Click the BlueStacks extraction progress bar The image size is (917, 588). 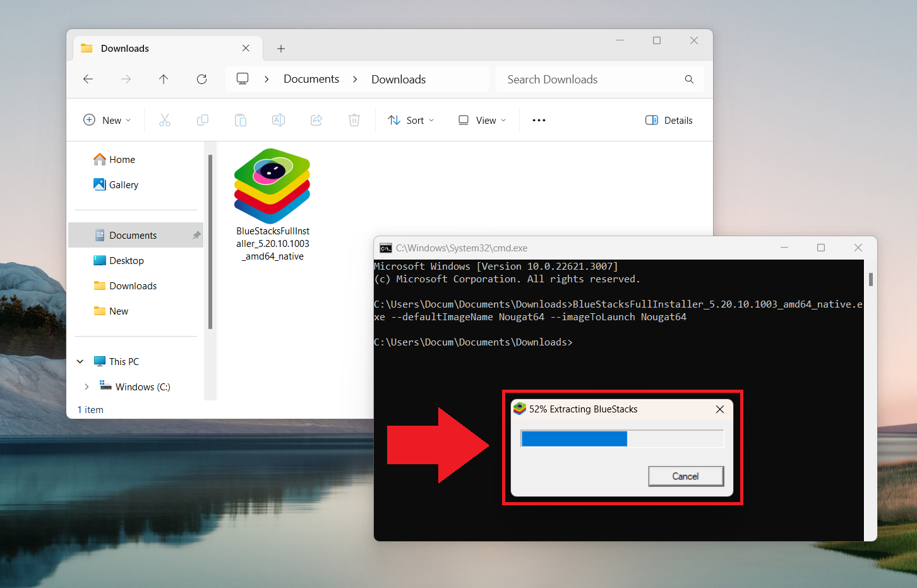[622, 438]
